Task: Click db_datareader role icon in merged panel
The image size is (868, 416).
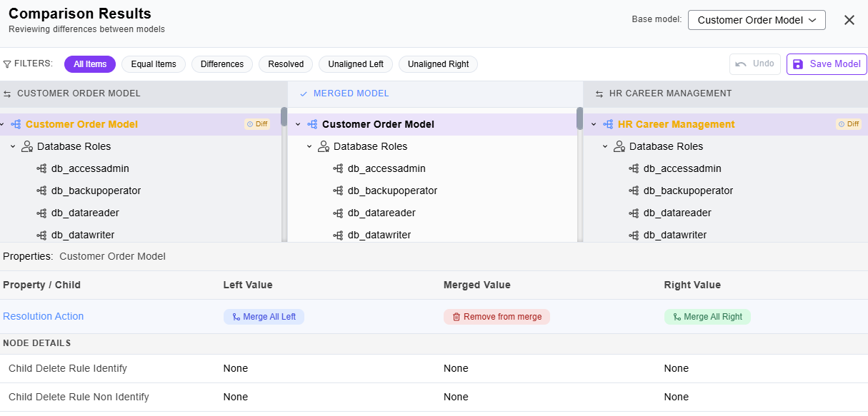Action: pyautogui.click(x=338, y=213)
